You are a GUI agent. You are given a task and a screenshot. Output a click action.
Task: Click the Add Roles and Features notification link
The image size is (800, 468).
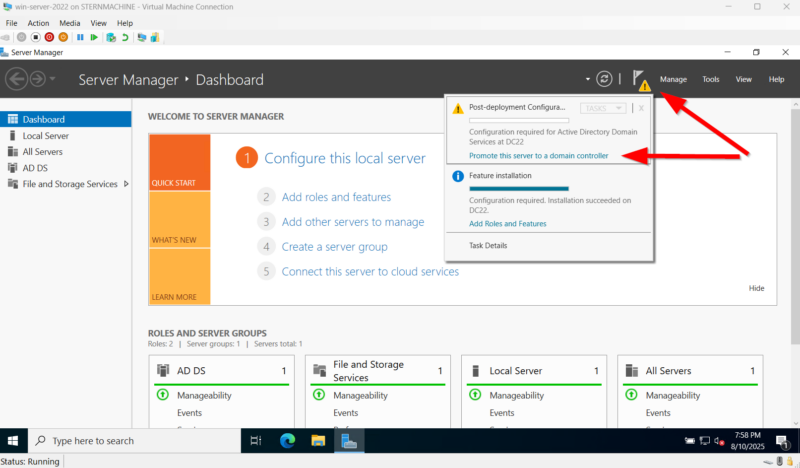click(508, 224)
